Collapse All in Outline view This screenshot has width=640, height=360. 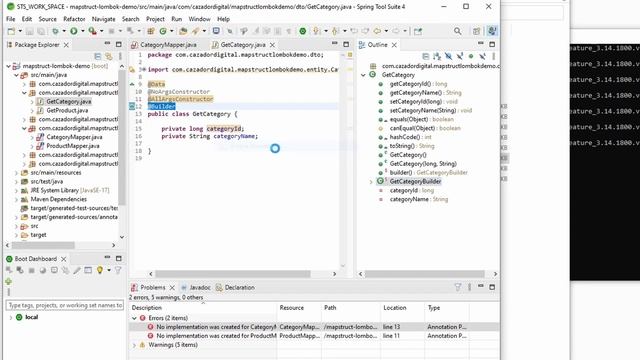(x=426, y=56)
